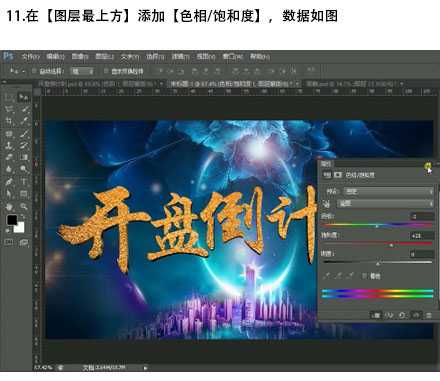Open the 全图 channel dropdown in Properties
440x381 pixels.
coord(385,203)
